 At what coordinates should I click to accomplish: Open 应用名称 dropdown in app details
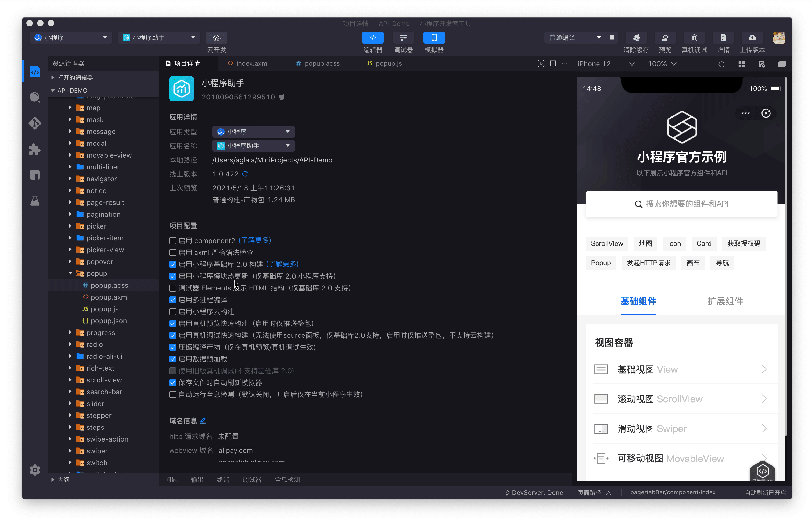pos(253,146)
